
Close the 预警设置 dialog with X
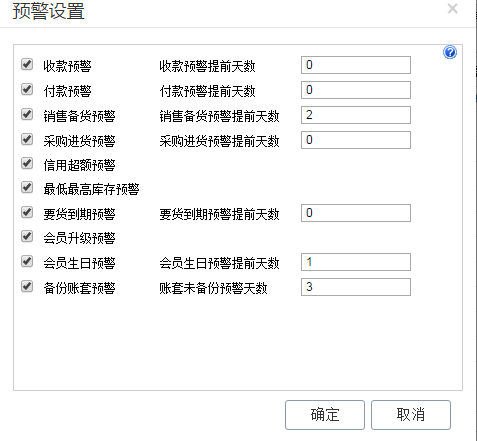pos(452,8)
